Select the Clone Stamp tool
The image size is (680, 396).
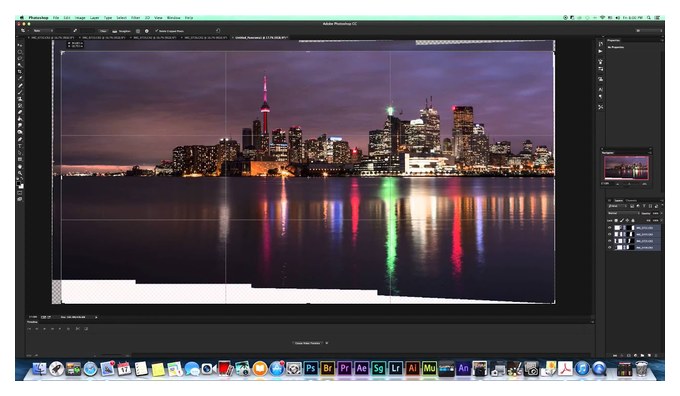20,99
